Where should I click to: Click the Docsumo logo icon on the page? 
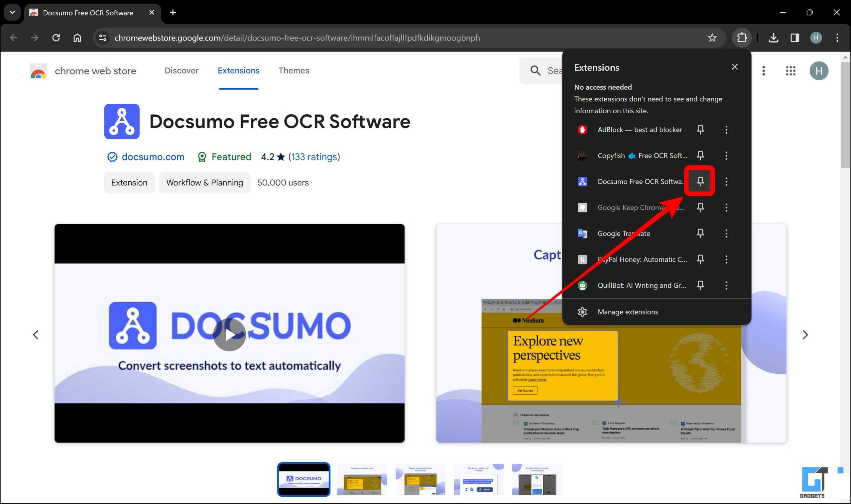pos(122,122)
